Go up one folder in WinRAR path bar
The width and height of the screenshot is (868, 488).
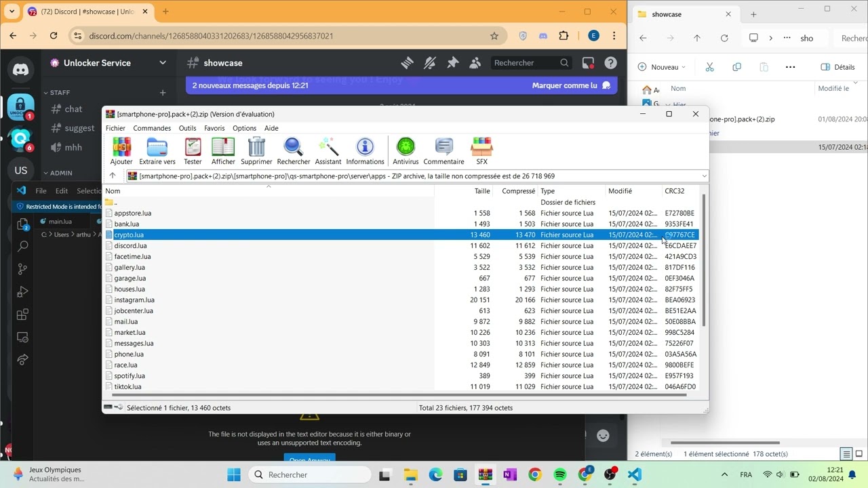pyautogui.click(x=113, y=176)
